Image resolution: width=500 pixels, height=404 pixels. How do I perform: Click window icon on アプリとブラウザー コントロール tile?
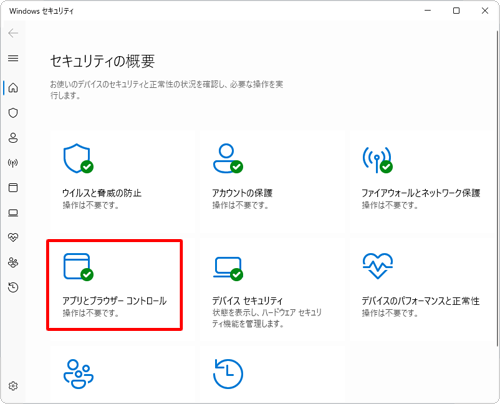click(x=78, y=267)
